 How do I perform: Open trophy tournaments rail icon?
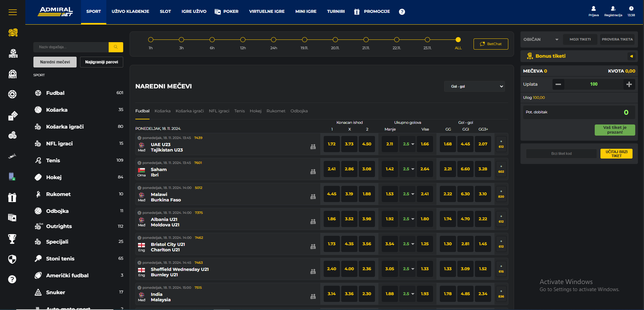12,239
